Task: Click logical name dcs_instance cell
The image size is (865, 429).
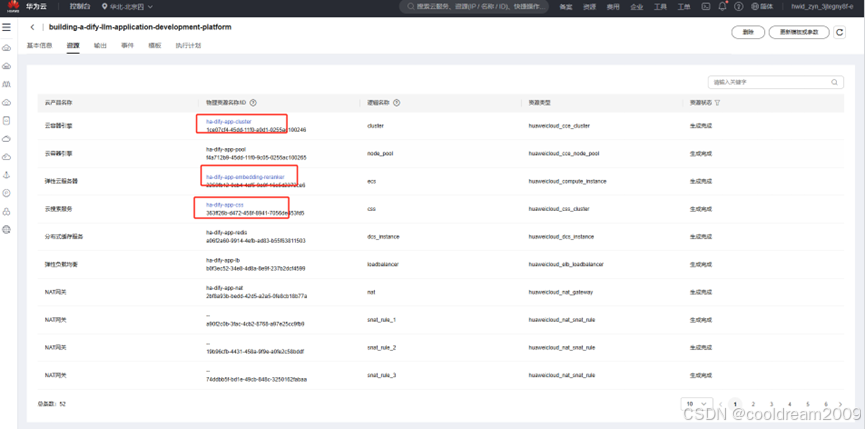Action: tap(383, 237)
